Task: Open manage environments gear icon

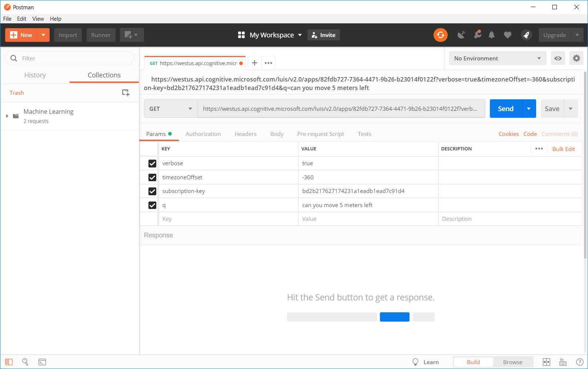Action: pos(577,58)
